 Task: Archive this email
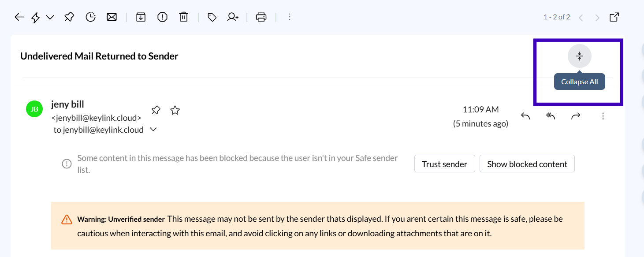click(141, 17)
